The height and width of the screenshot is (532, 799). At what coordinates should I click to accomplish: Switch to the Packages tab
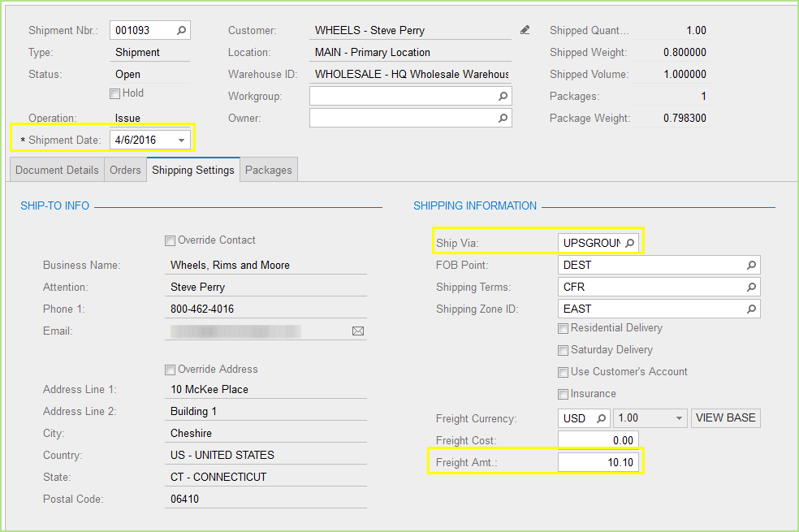point(268,170)
